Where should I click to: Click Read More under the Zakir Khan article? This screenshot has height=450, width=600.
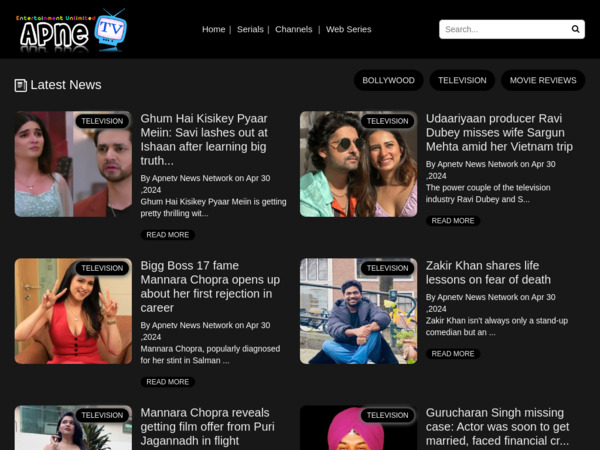tap(453, 354)
